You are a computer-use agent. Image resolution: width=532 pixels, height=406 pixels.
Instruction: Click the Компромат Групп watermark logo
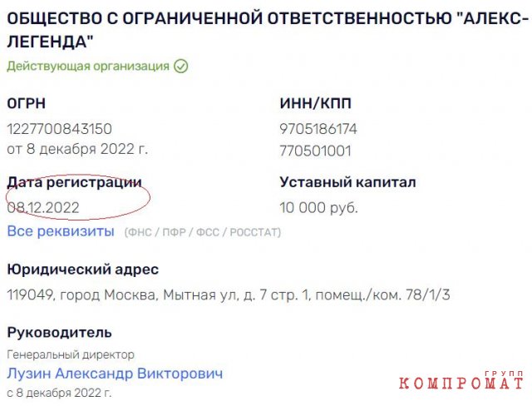[461, 383]
